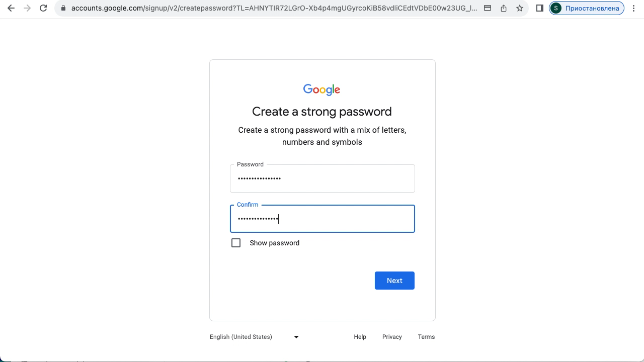This screenshot has width=644, height=362.
Task: Click the browser forward arrow
Action: point(27,8)
